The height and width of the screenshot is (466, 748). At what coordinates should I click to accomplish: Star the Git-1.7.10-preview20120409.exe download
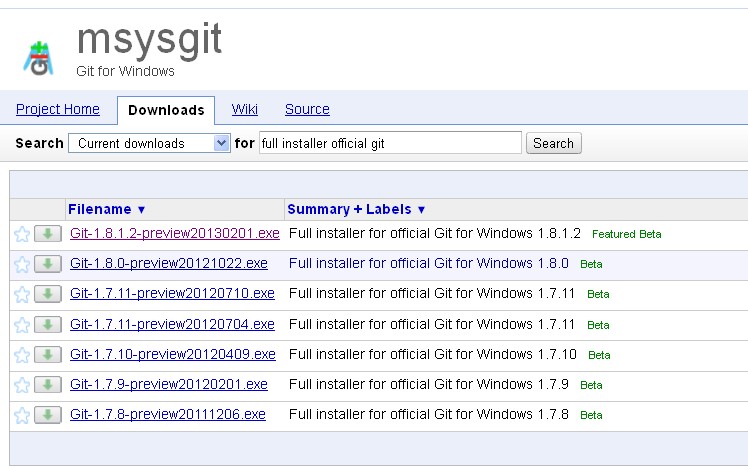coord(22,355)
